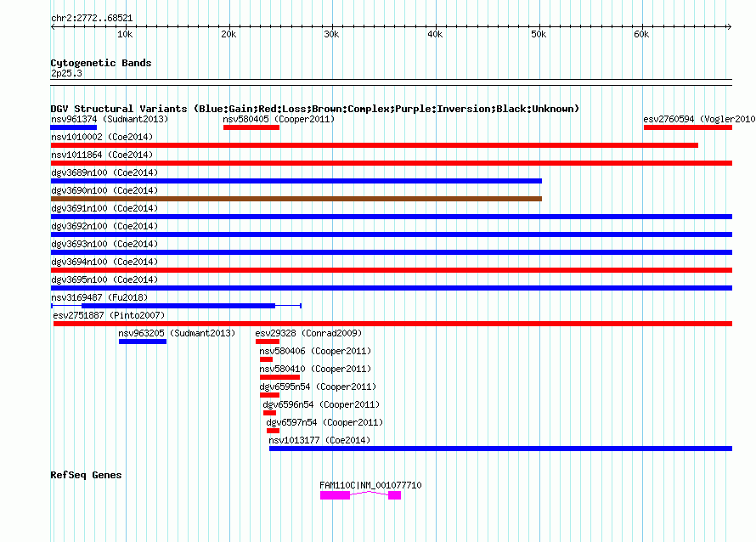Click the nsv580406 small red bar

click(x=266, y=359)
